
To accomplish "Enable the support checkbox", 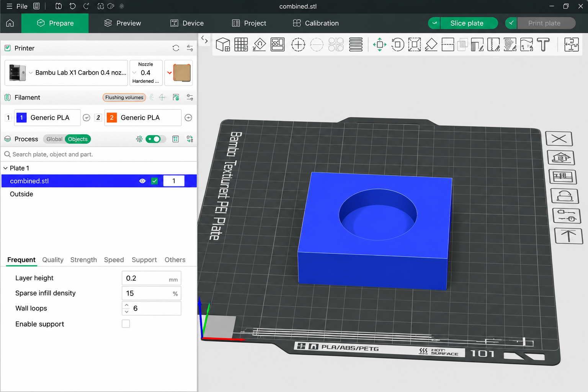I will [126, 324].
